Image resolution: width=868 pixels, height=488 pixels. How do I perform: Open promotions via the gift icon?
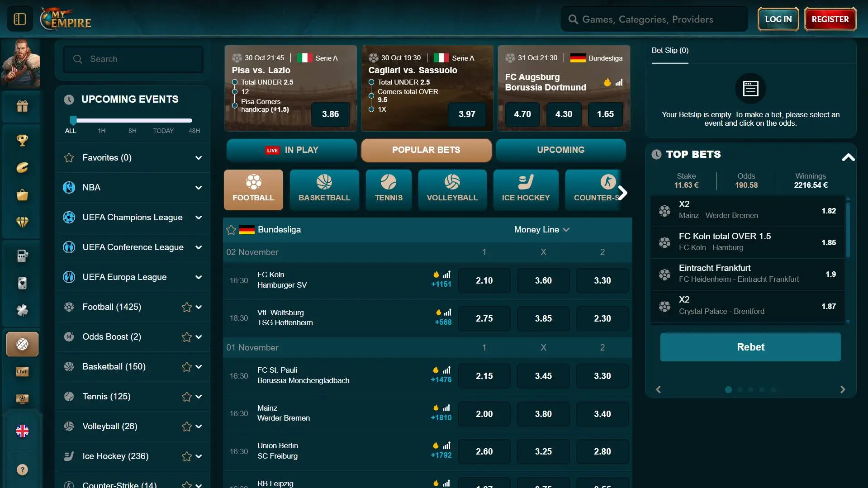click(21, 107)
